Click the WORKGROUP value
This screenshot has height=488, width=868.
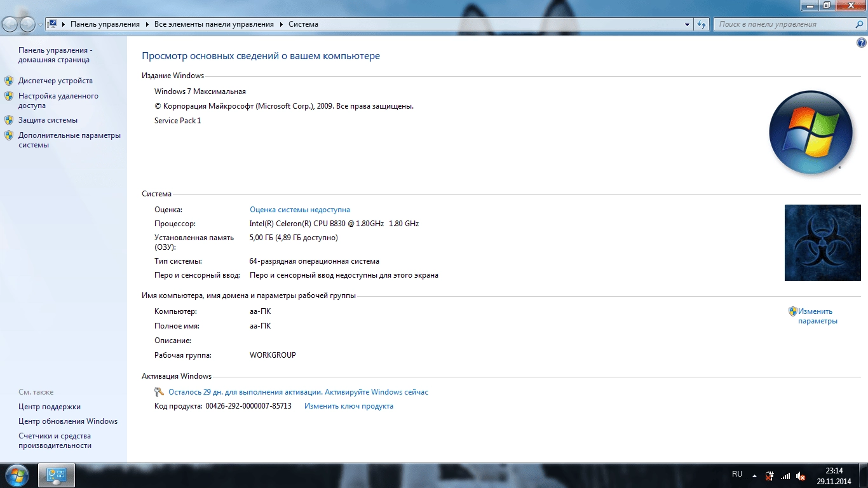(273, 355)
